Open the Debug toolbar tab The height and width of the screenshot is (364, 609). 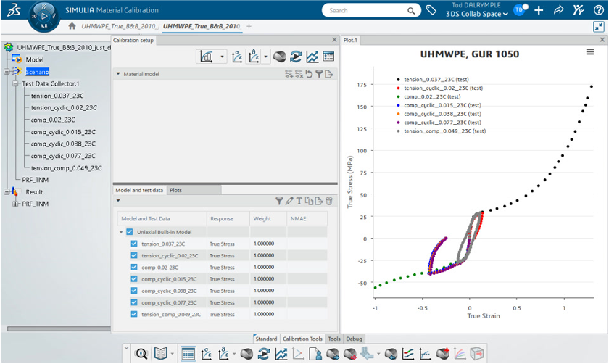tap(354, 339)
